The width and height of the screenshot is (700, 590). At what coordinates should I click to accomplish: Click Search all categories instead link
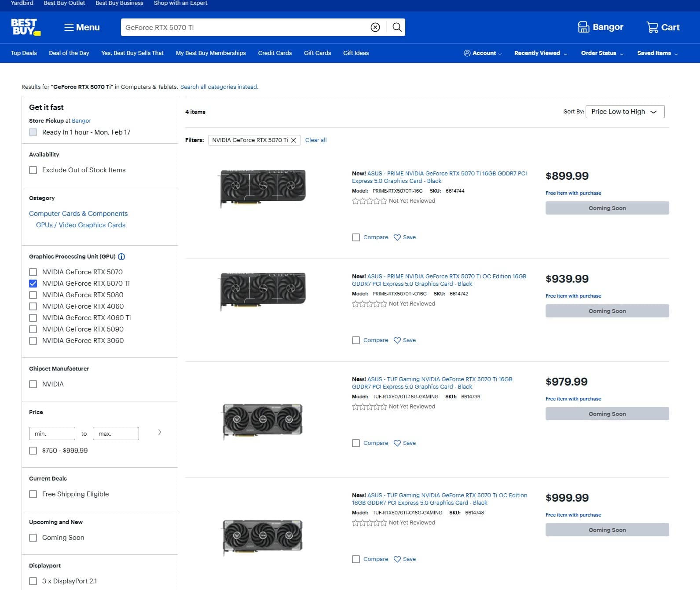(x=219, y=87)
